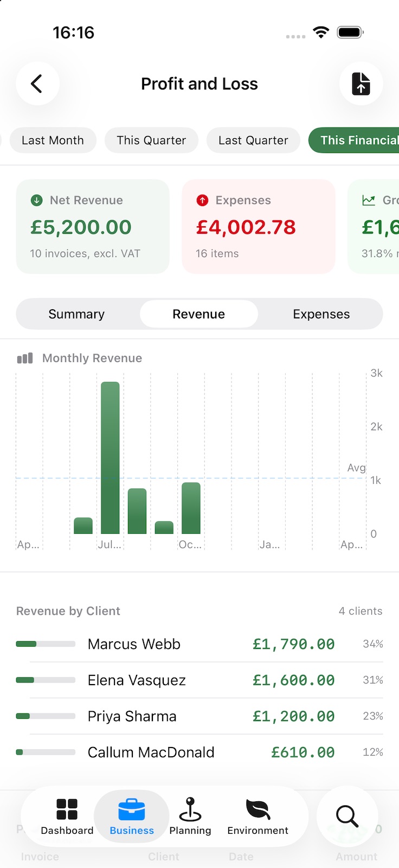This screenshot has height=868, width=399.
Task: Open the Planning joystick icon
Action: point(190,809)
